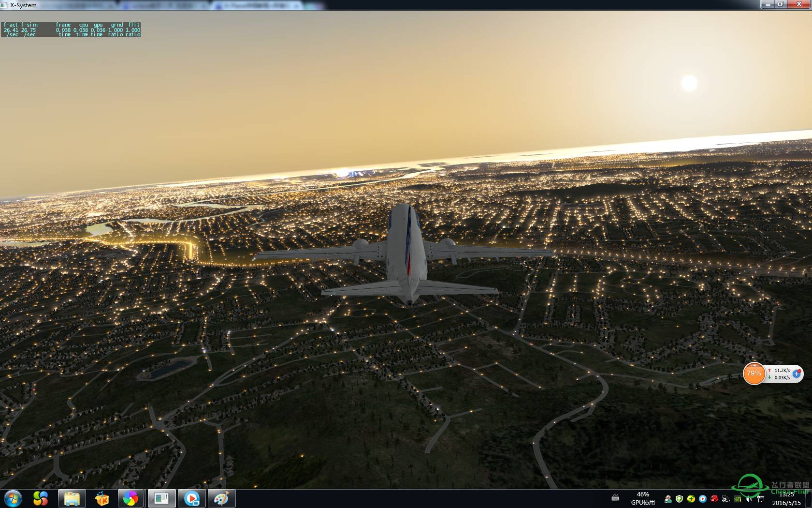812x508 pixels.
Task: Click the 11.2K/s upload speed value
Action: click(782, 370)
